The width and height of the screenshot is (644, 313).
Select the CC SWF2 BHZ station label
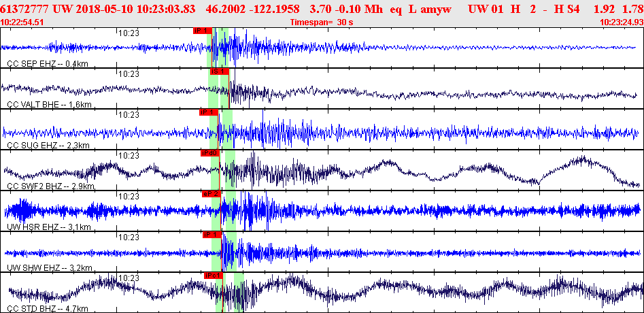coord(50,186)
